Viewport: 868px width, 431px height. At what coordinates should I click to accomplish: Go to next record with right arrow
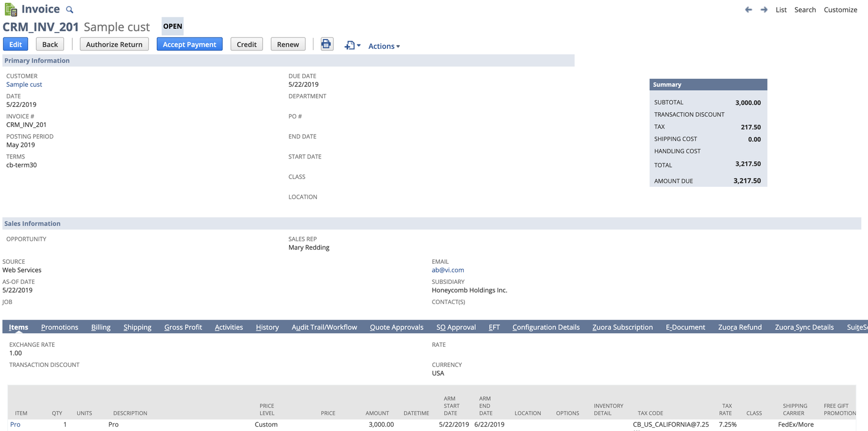[764, 10]
